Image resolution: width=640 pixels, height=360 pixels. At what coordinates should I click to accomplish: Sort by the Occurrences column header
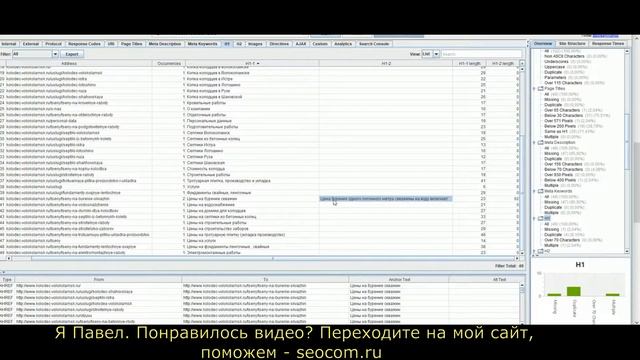coord(169,64)
